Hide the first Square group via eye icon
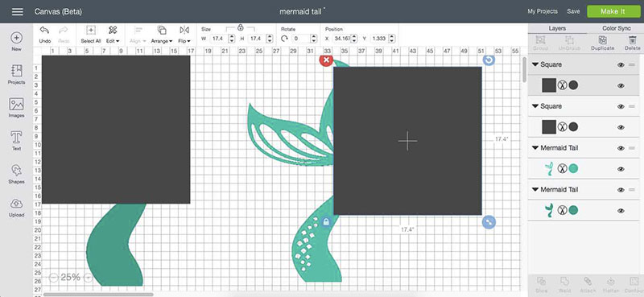 (621, 65)
